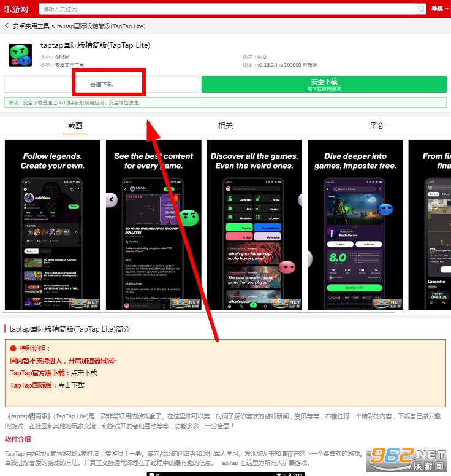451x476 pixels.
Task: Switch to the 相关 tab
Action: point(225,126)
